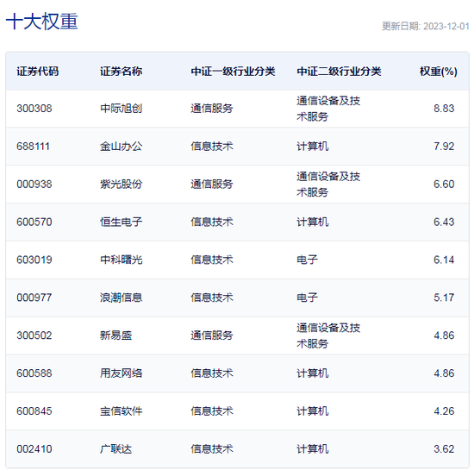Select stock code 300502

pyautogui.click(x=34, y=335)
